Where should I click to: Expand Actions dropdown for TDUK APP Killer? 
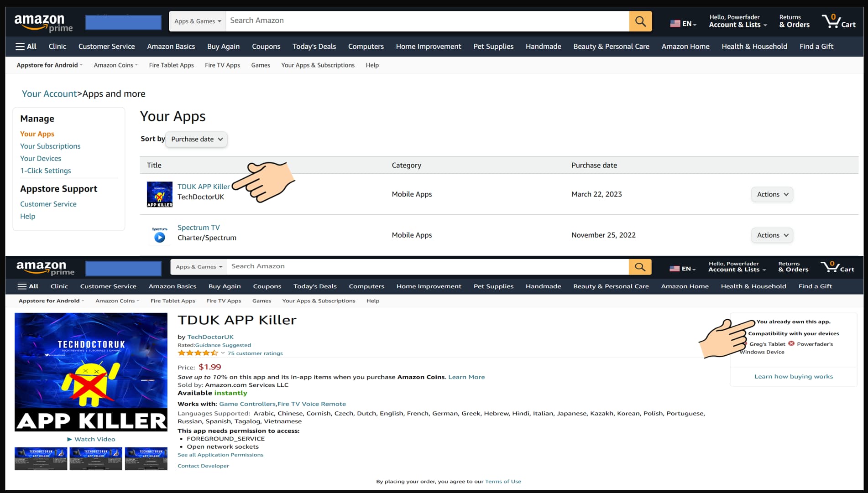772,194
